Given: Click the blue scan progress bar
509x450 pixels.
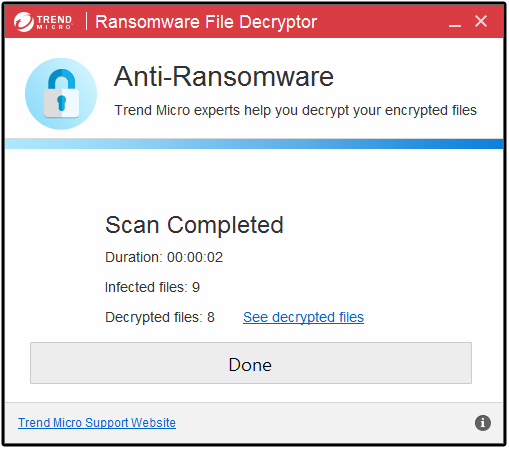Looking at the screenshot, I should coord(254,144).
